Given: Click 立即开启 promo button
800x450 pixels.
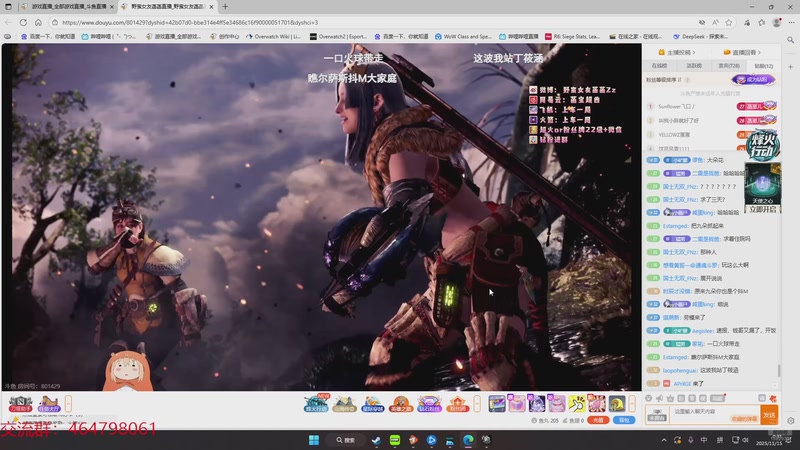Looking at the screenshot, I should [763, 209].
